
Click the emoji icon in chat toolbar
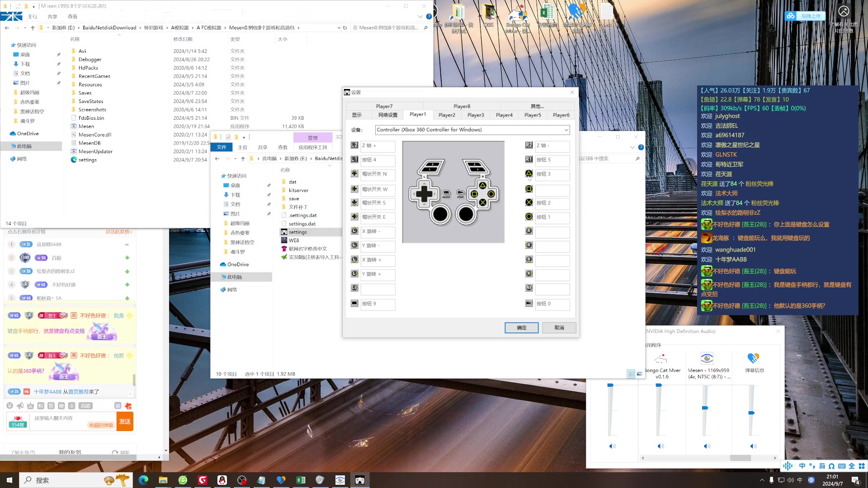(x=10, y=406)
